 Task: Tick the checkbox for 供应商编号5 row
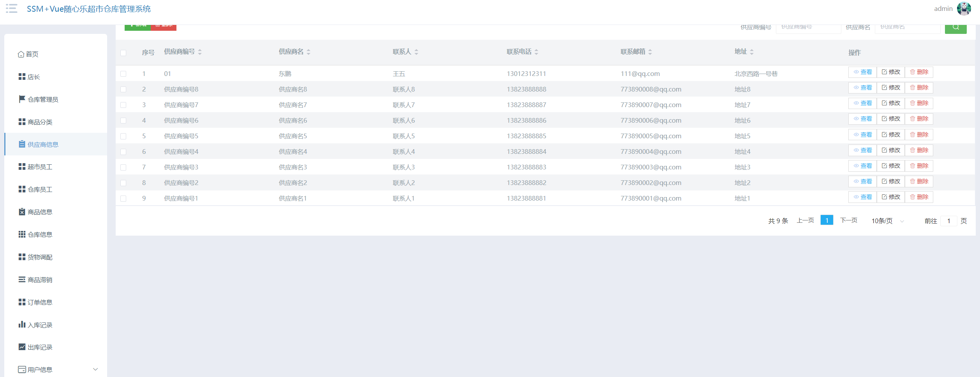pyautogui.click(x=123, y=136)
